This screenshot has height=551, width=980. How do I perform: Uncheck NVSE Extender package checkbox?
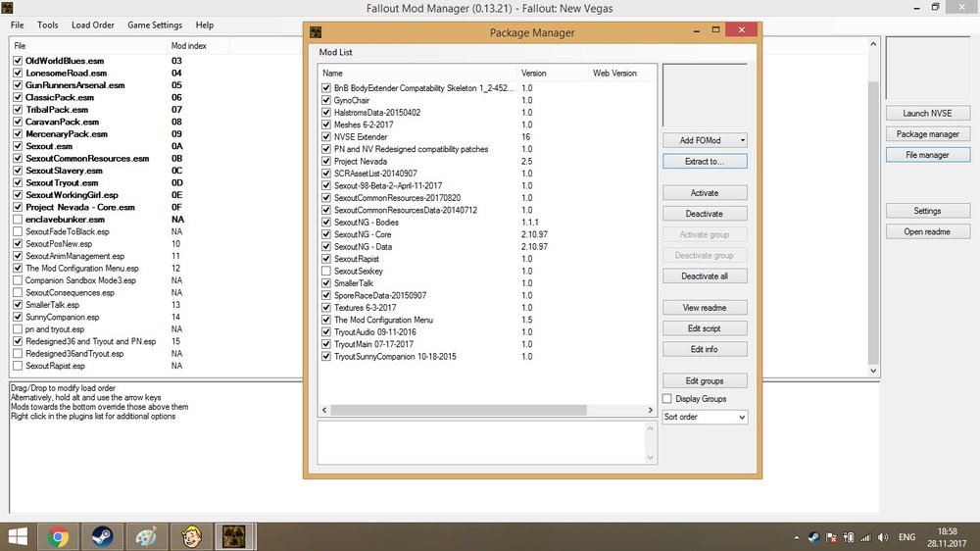coord(326,137)
